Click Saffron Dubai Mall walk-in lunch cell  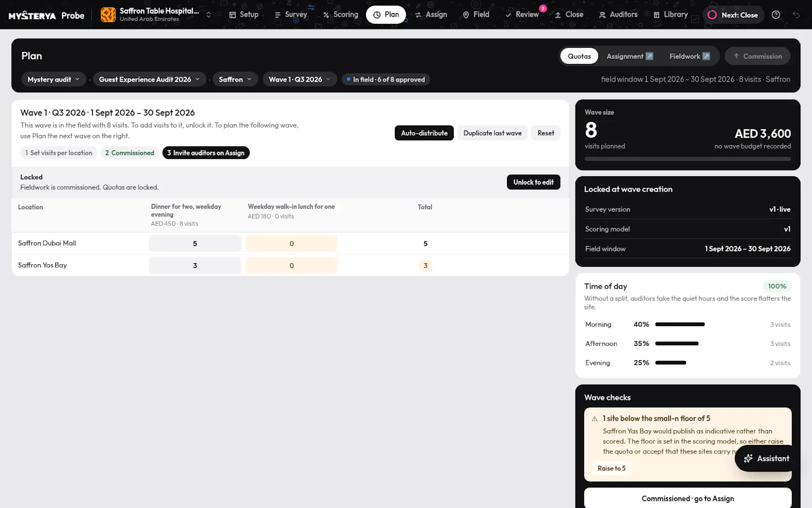pyautogui.click(x=292, y=243)
